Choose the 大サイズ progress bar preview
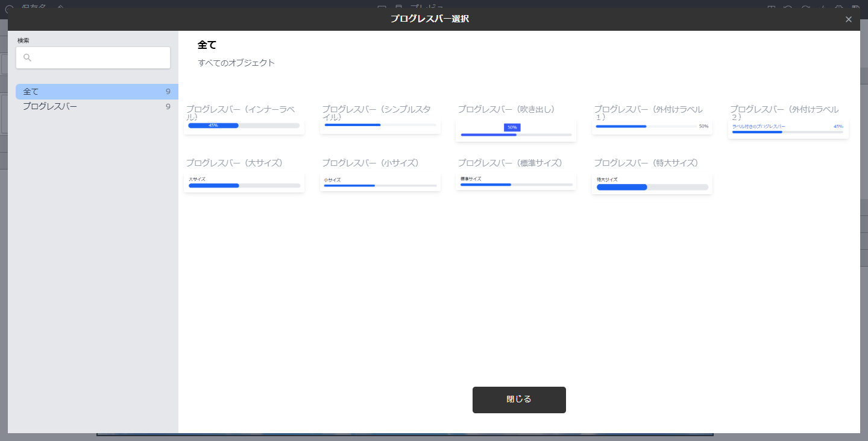This screenshot has height=441, width=868. (244, 183)
